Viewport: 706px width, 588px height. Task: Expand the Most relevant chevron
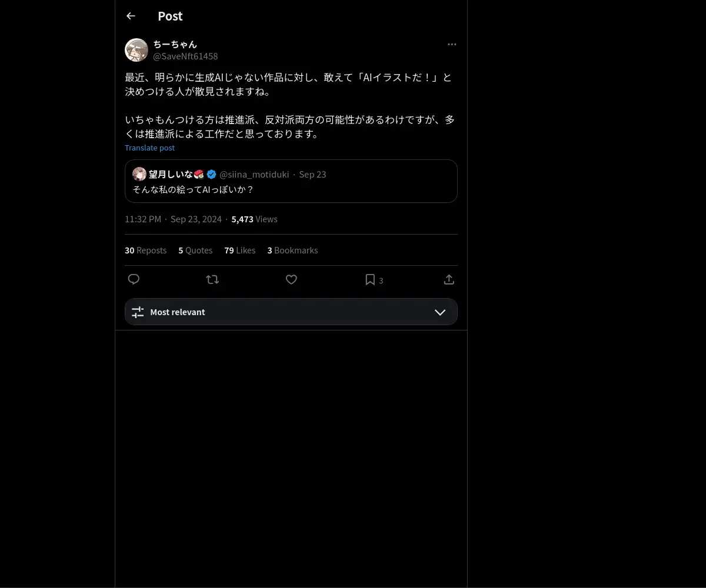pos(440,312)
